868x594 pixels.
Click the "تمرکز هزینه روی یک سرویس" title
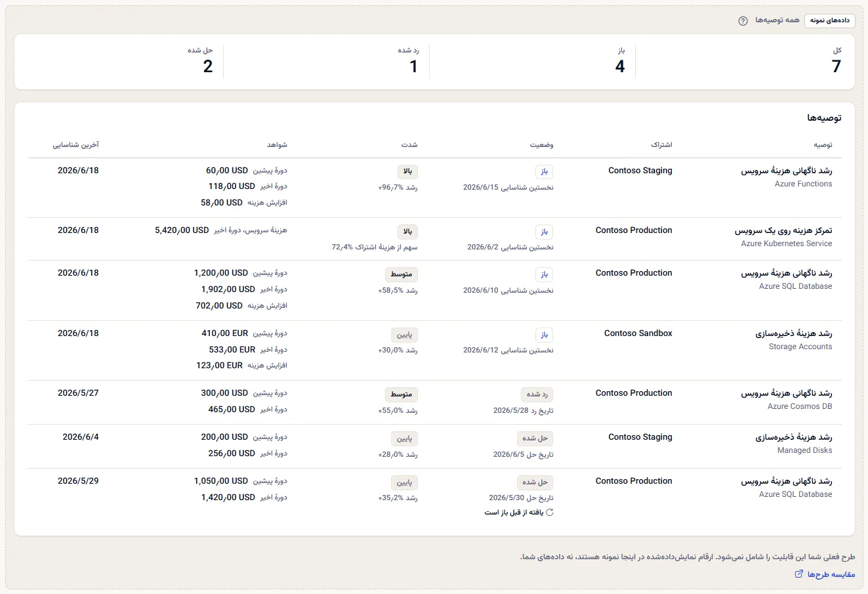(783, 231)
